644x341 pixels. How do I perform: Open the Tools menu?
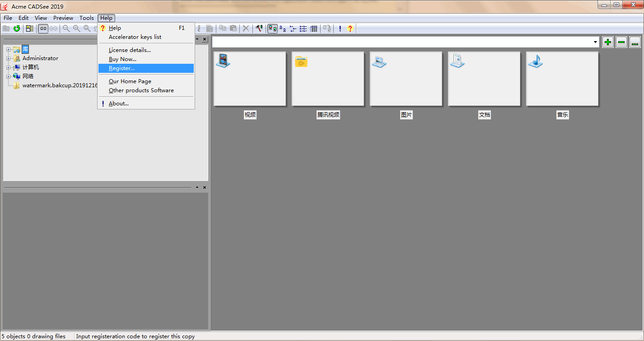(86, 18)
